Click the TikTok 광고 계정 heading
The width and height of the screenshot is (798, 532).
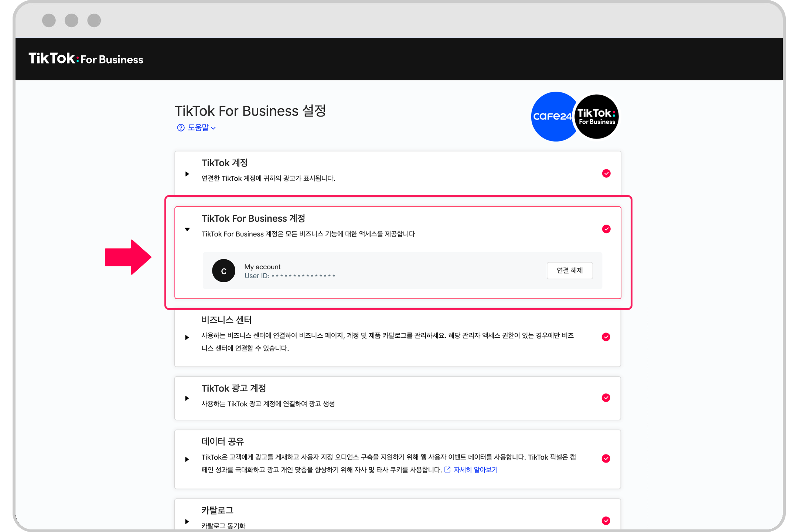(x=233, y=388)
